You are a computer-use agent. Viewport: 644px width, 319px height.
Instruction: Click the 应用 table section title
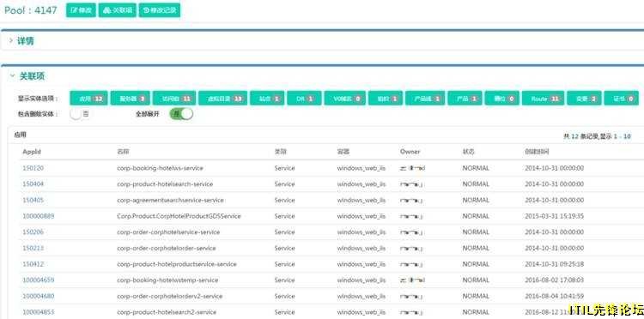click(x=20, y=135)
